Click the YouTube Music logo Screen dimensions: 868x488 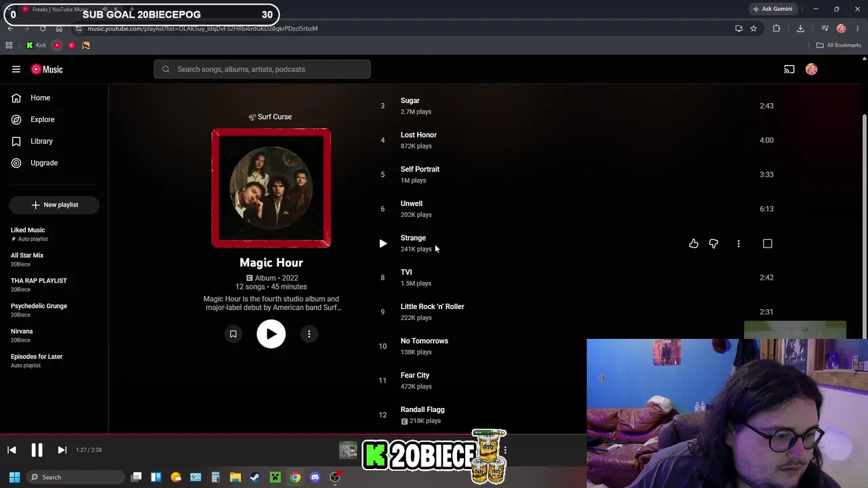point(47,69)
